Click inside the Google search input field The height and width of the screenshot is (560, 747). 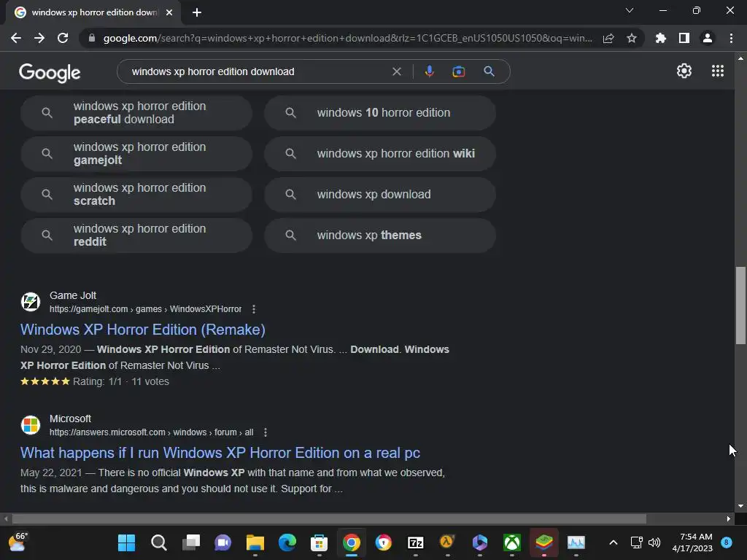[x=258, y=71]
